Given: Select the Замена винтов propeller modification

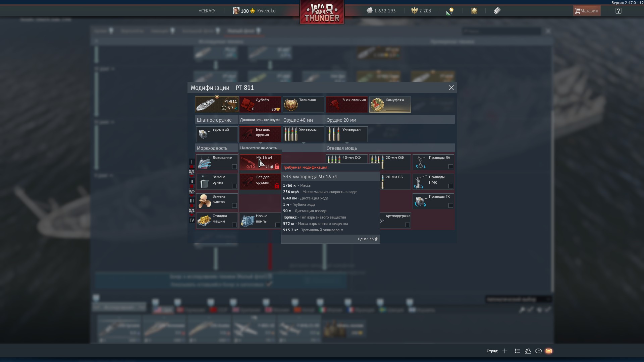Looking at the screenshot, I should [x=217, y=201].
